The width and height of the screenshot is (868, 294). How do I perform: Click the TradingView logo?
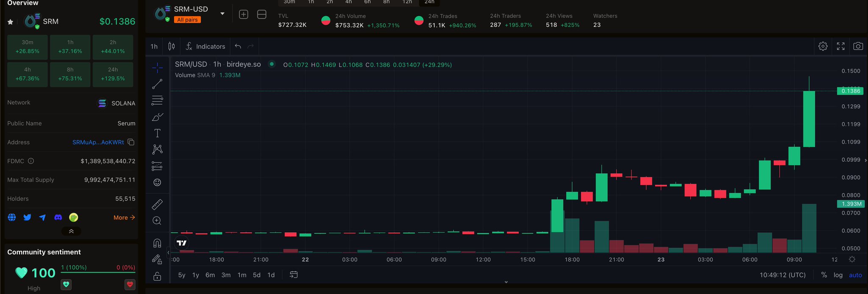click(182, 243)
